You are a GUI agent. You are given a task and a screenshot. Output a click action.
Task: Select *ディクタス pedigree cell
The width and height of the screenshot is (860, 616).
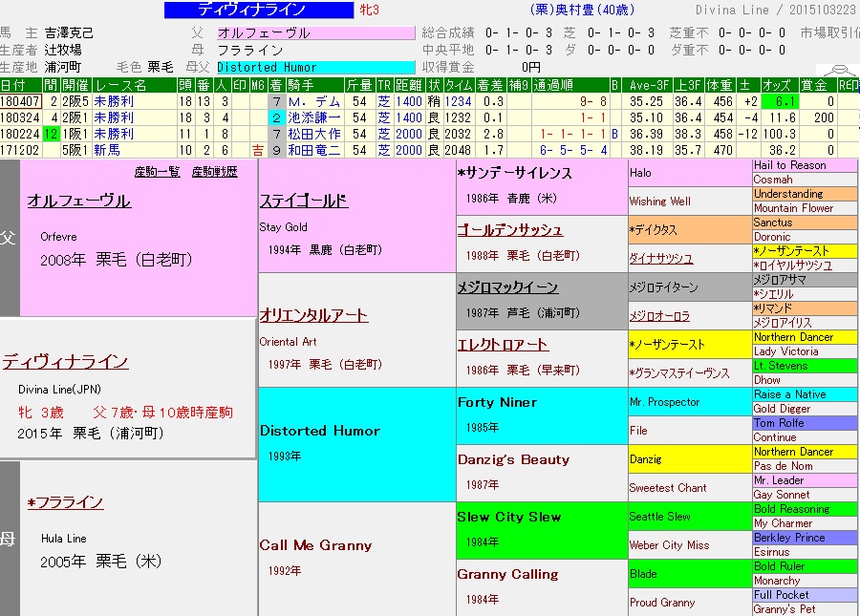tap(690, 230)
